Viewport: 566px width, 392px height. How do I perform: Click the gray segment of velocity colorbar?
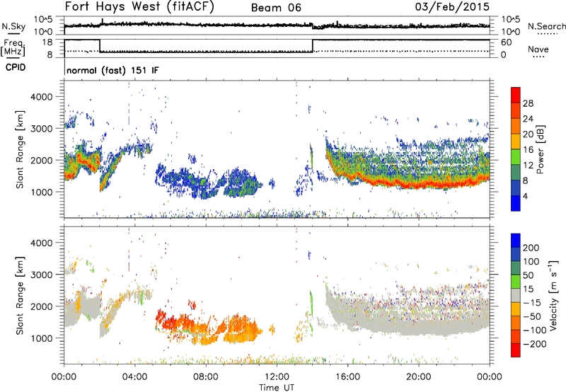point(516,295)
